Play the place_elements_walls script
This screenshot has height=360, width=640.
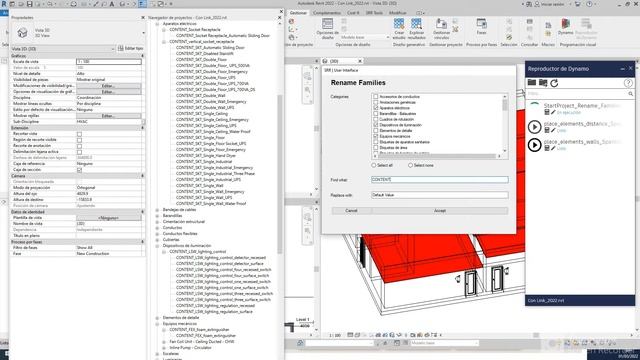[x=534, y=145]
